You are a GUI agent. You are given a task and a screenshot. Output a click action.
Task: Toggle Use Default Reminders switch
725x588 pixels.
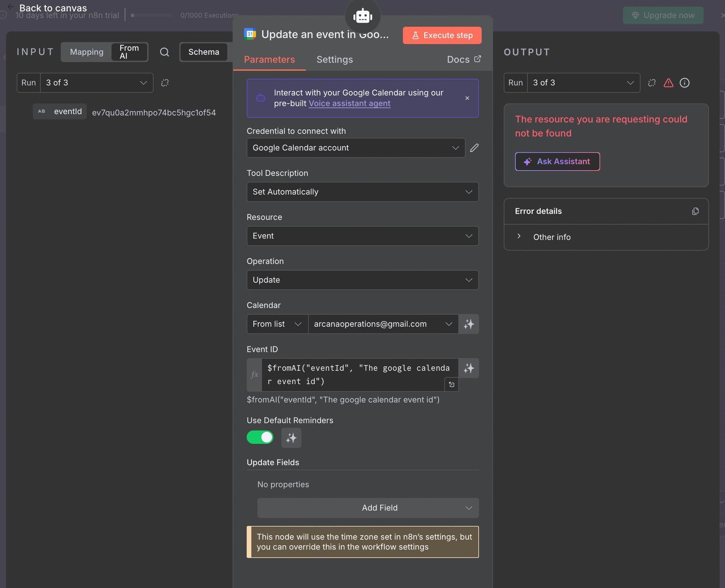click(x=260, y=437)
